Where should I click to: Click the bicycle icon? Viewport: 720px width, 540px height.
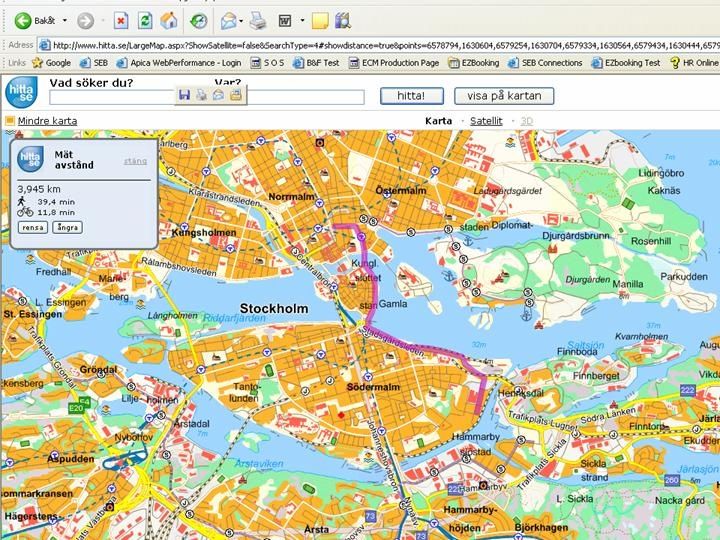pos(25,212)
